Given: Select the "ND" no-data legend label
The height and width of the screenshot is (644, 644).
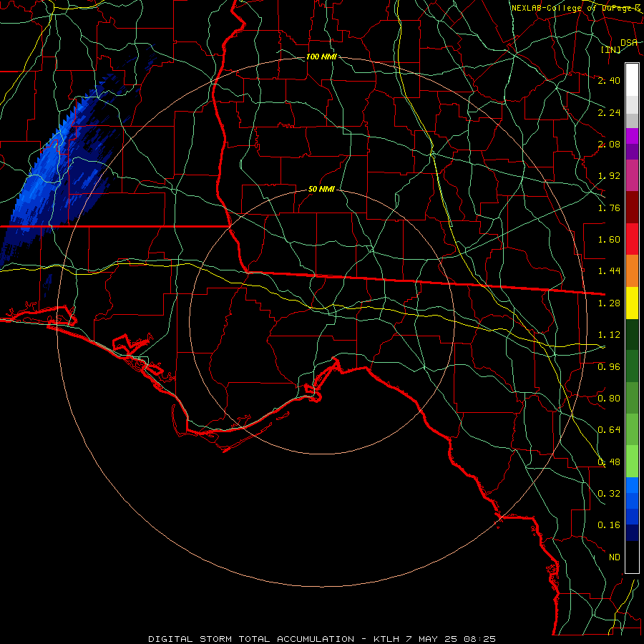Looking at the screenshot, I should coord(615,557).
